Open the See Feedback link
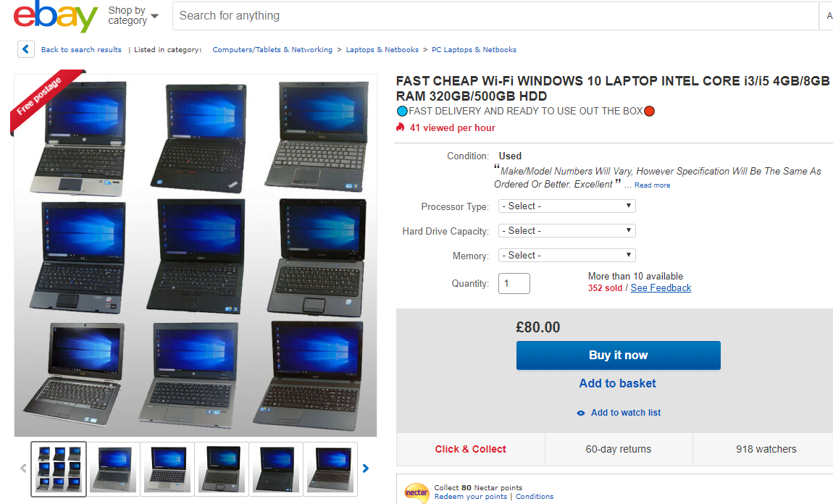The image size is (833, 504). pyautogui.click(x=661, y=288)
